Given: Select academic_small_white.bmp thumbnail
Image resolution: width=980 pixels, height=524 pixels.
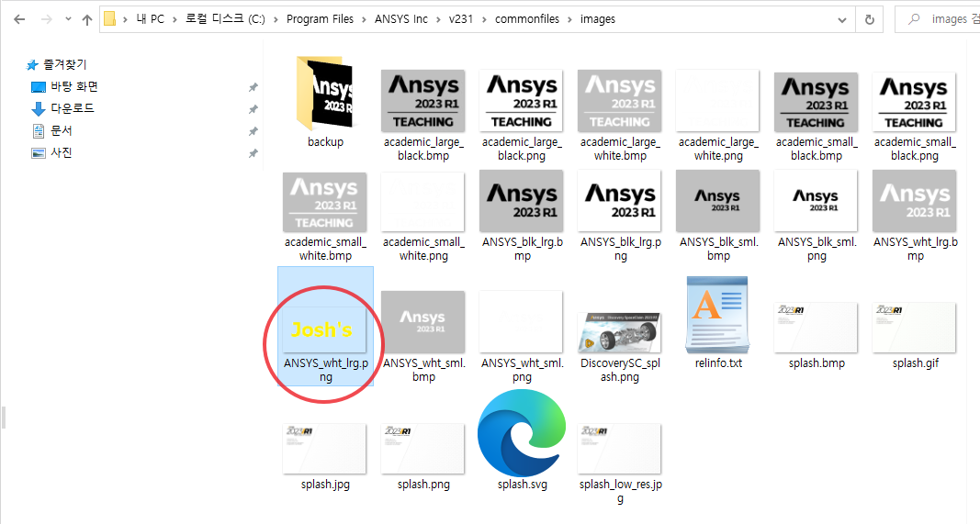Looking at the screenshot, I should click(325, 202).
